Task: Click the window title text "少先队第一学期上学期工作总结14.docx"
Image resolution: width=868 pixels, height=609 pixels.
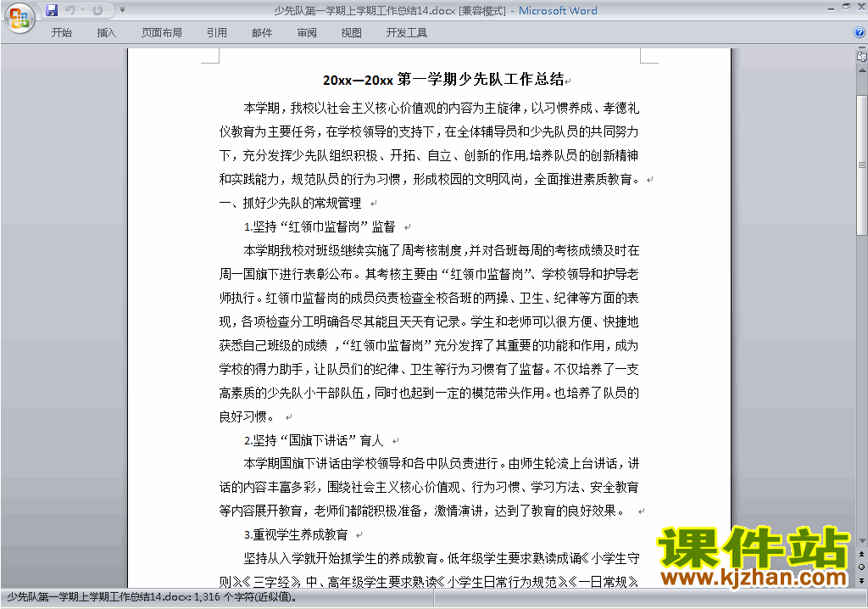Action: (364, 10)
